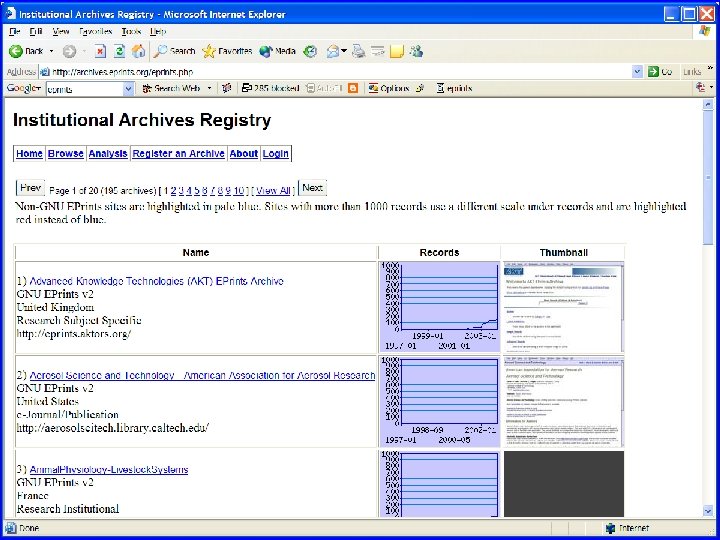
Task: Click the Register an Archive link
Action: [179, 154]
